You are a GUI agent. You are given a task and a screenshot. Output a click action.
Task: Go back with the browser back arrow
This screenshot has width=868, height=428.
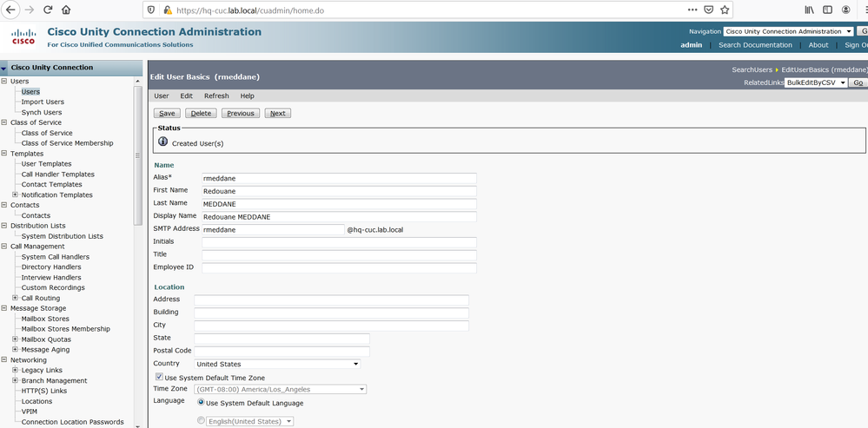coord(10,10)
